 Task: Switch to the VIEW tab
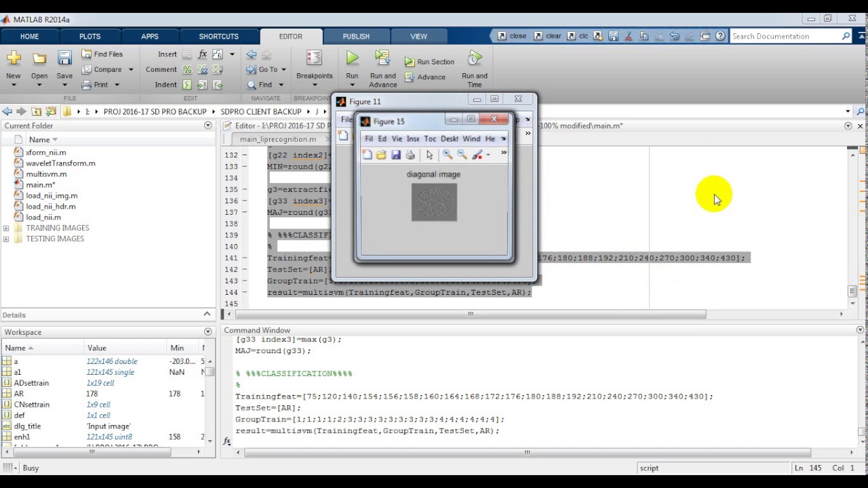418,37
